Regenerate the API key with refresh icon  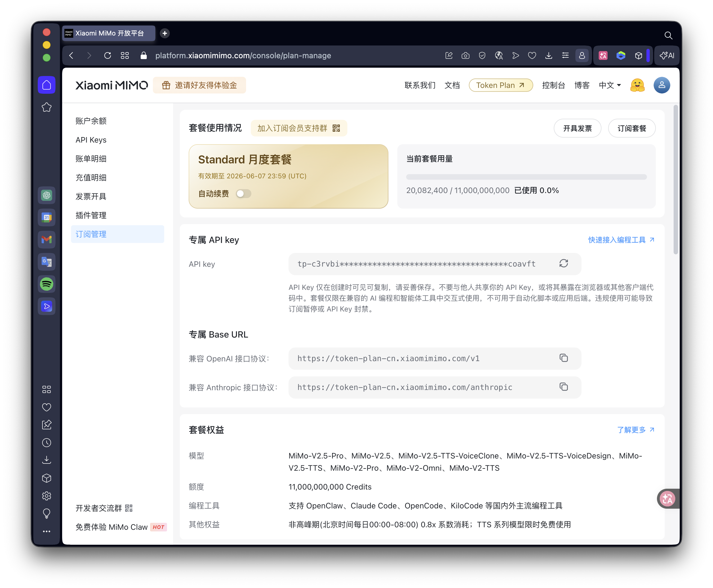563,263
